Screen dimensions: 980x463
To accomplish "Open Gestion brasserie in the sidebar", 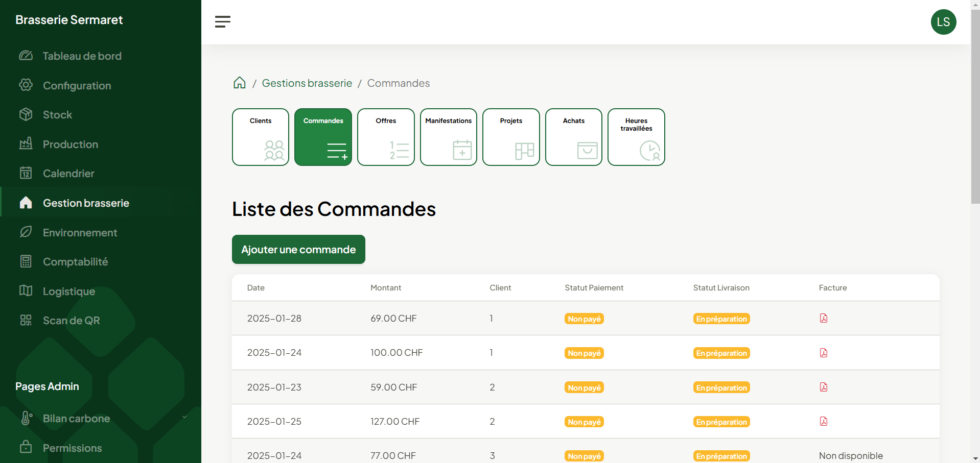I will coord(86,203).
